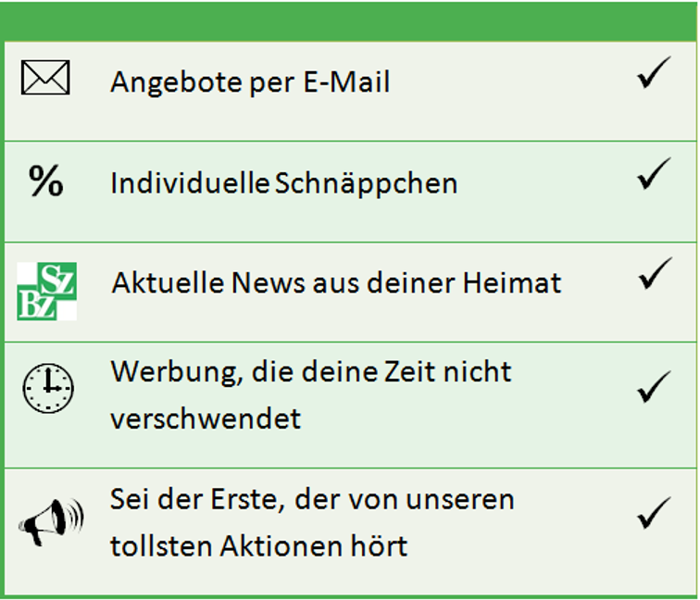The width and height of the screenshot is (700, 600).
Task: Click "tollsten Aktionen hört" text
Action: (x=259, y=545)
